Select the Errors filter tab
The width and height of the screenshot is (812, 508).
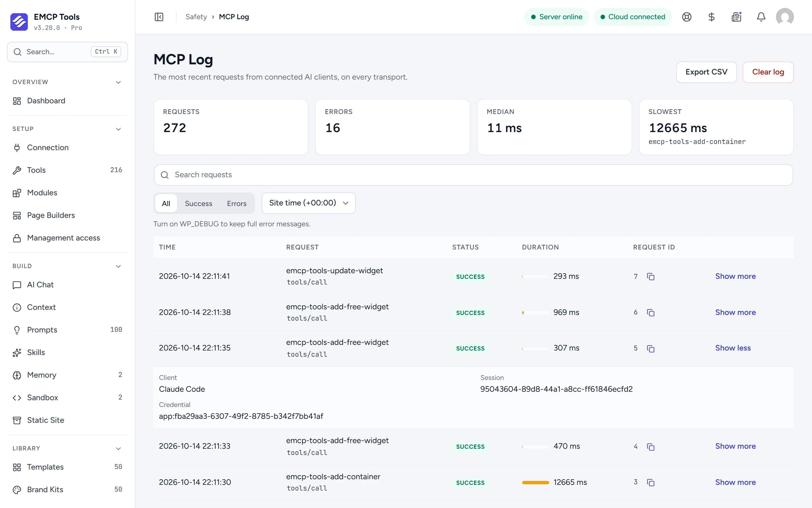coord(237,203)
